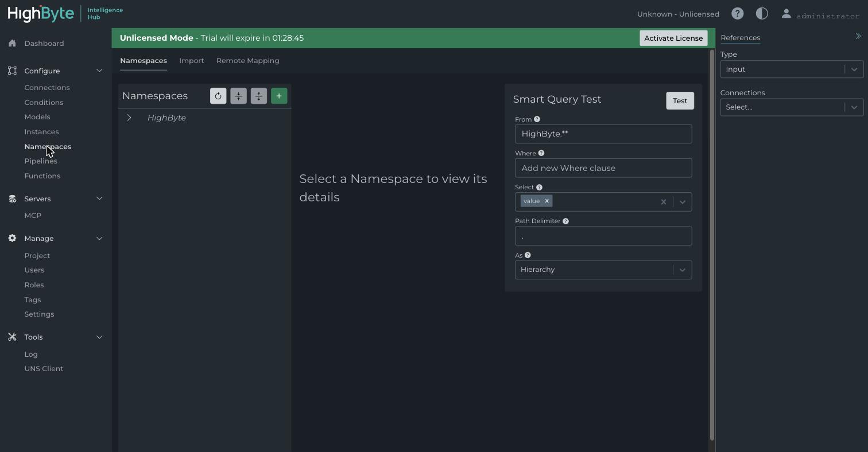The height and width of the screenshot is (452, 868).
Task: Collapse the Manage sidebar section
Action: tap(99, 239)
